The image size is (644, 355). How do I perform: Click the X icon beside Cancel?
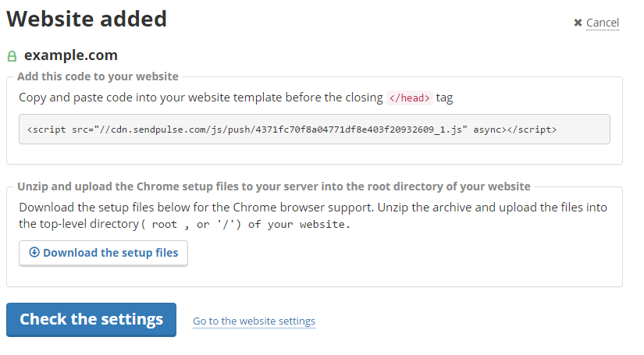(x=578, y=23)
